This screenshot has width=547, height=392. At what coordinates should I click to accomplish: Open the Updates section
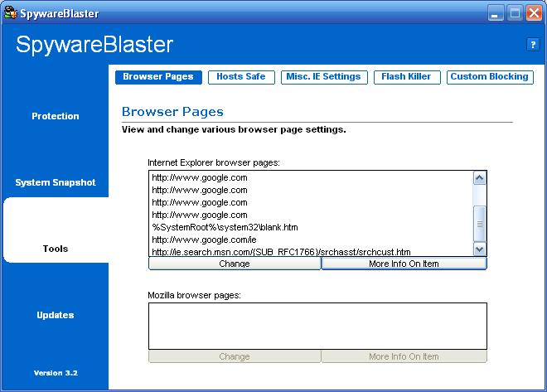(x=56, y=315)
